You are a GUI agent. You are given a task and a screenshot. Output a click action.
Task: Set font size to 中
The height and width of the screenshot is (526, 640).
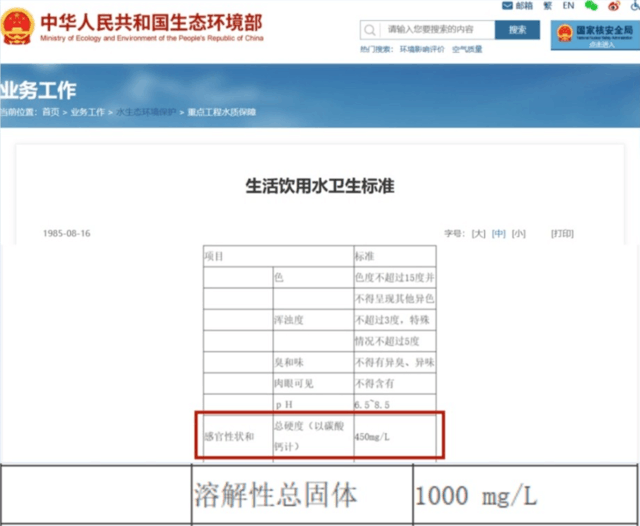click(x=498, y=233)
